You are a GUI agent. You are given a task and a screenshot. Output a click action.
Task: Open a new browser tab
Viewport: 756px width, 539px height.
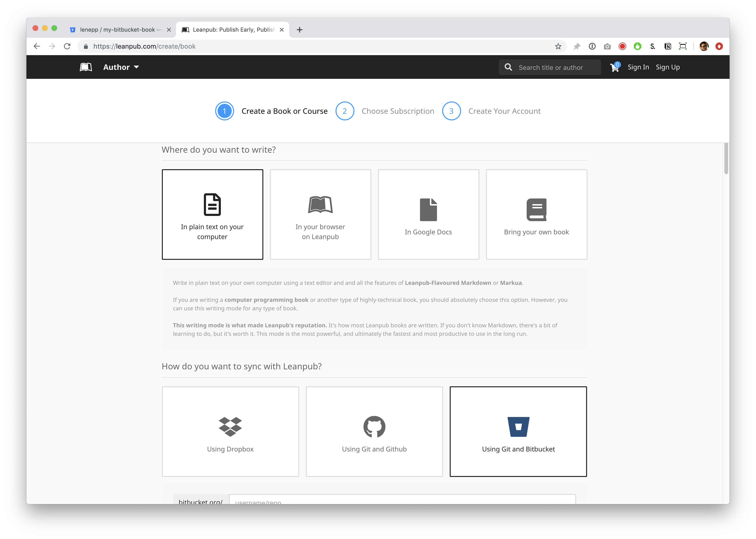tap(299, 30)
